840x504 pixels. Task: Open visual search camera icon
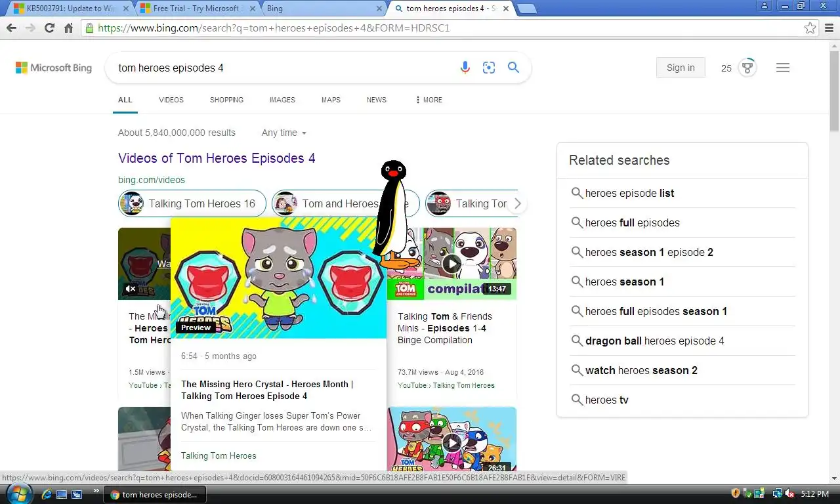489,68
